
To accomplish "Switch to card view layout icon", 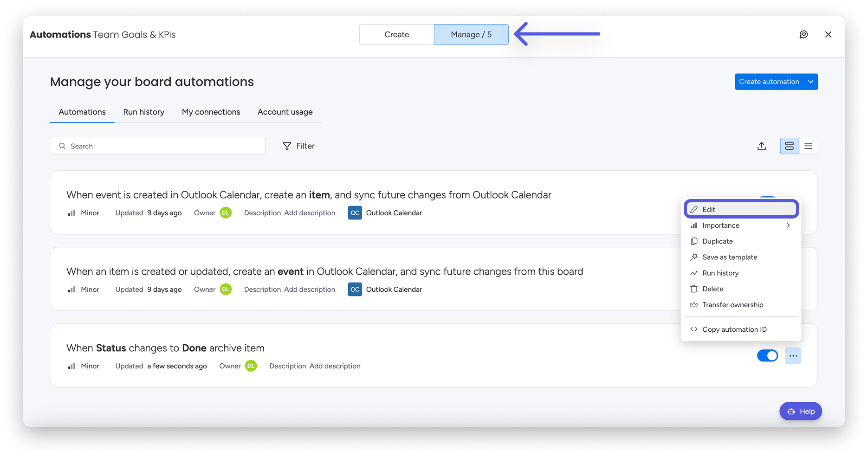I will click(x=789, y=146).
